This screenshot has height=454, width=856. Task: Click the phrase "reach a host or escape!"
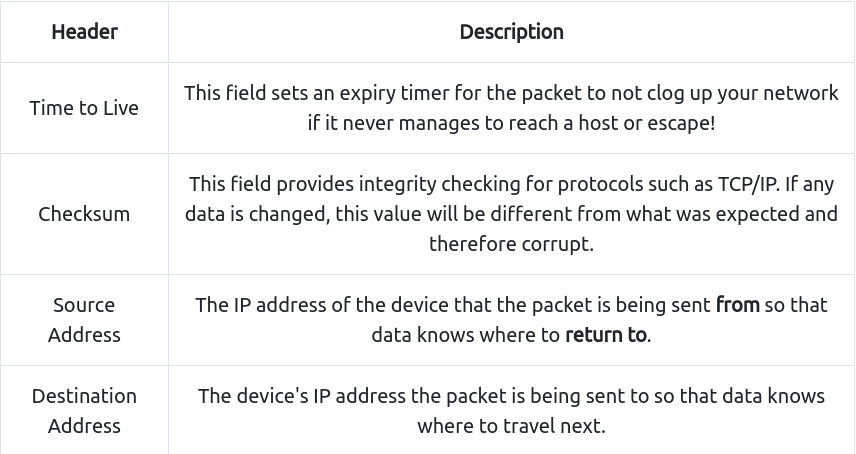[x=615, y=123]
